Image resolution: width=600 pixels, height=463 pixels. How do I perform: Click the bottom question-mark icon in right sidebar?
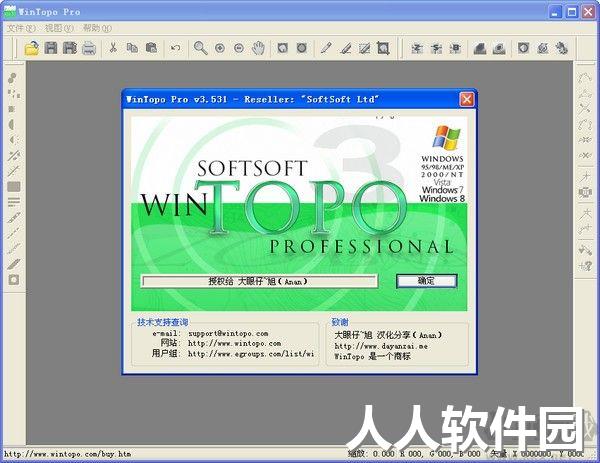585,266
